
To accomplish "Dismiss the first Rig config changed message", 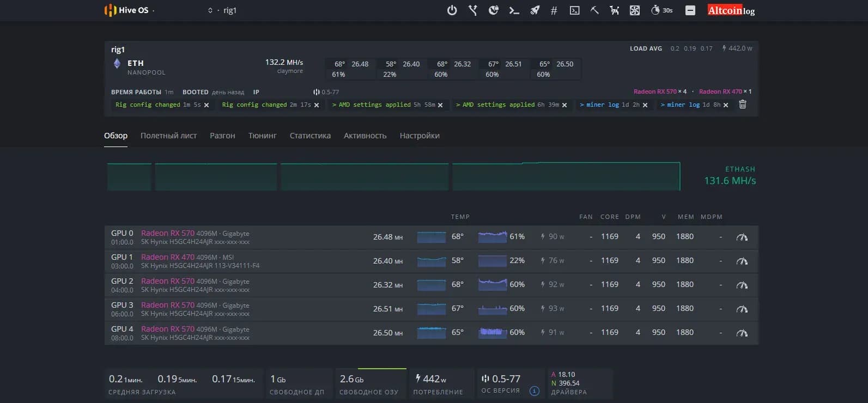I will click(x=207, y=105).
